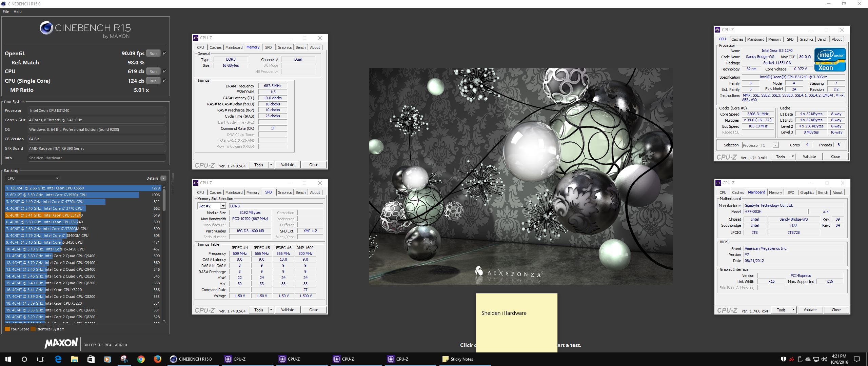Click Tools button in CPU-Z CPU window
This screenshot has height=366, width=868.
(x=781, y=157)
